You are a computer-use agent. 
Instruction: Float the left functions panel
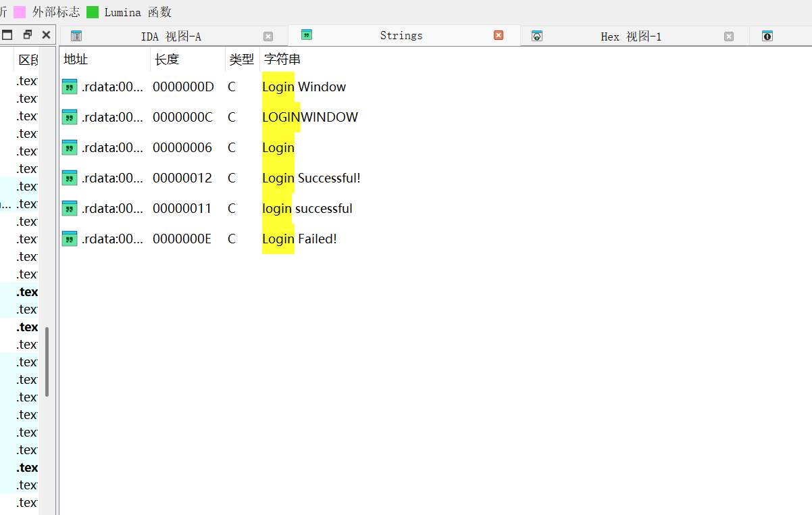coord(28,35)
